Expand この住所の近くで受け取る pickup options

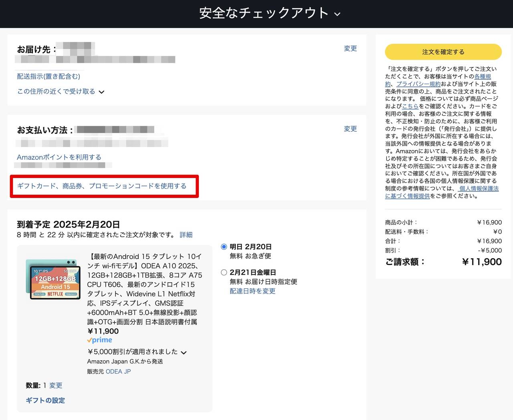[60, 92]
